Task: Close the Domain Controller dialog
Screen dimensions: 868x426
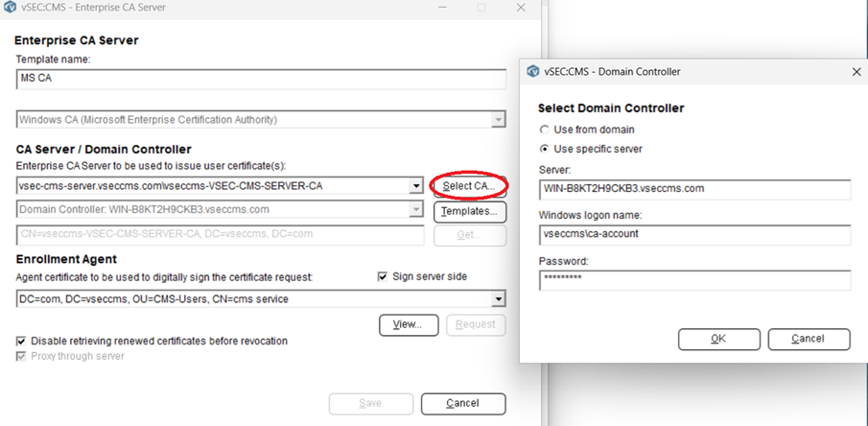Action: click(856, 72)
